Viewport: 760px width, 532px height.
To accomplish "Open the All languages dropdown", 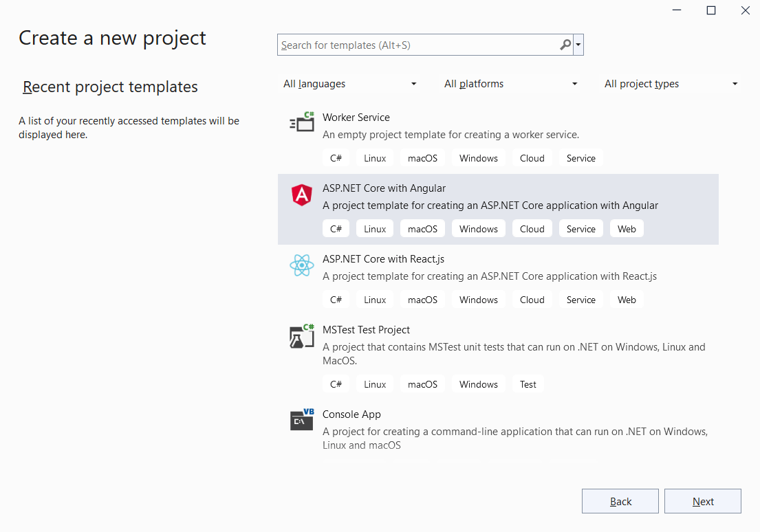I will pyautogui.click(x=350, y=84).
